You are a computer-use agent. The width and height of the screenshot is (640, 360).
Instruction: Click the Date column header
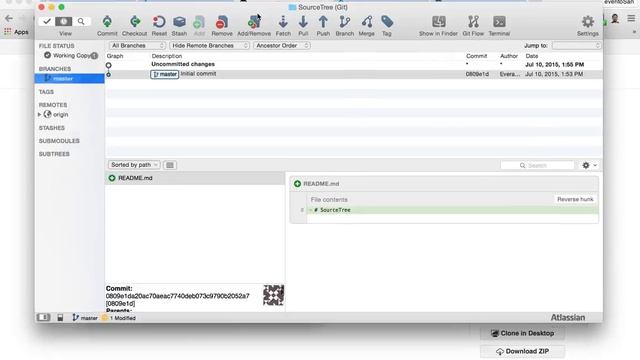(531, 56)
